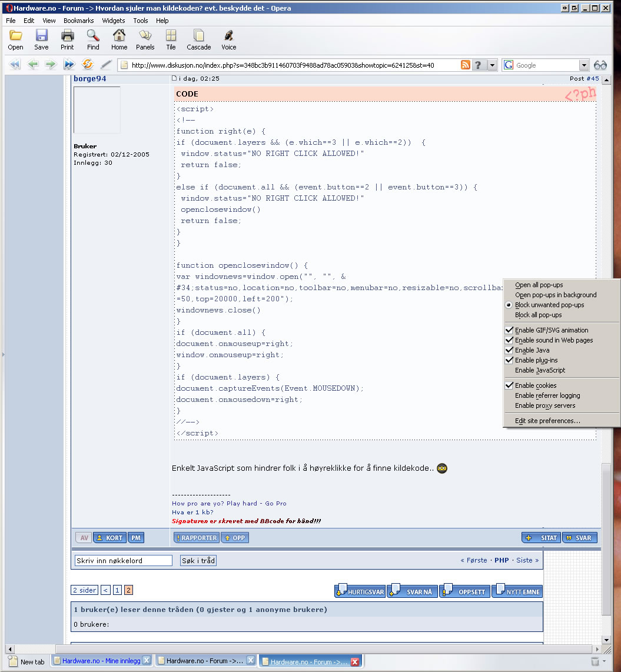Activate the Voice toolbar icon
Viewport: 621px width, 672px height.
[229, 35]
